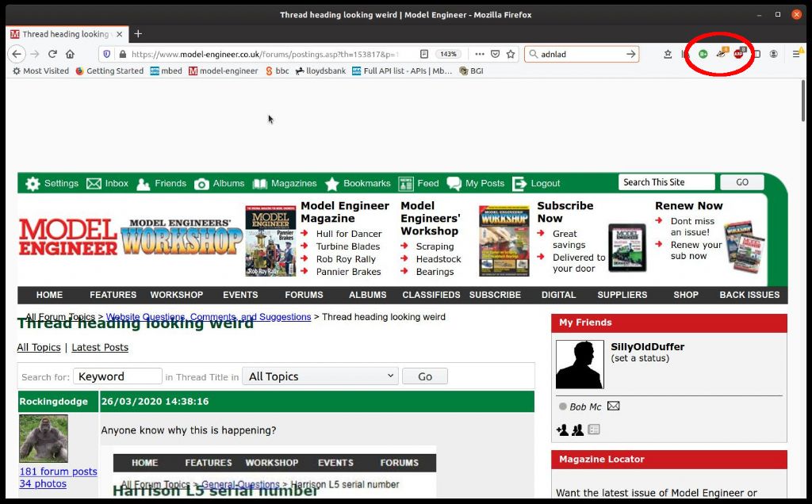Open Rockingdodge's 34 photos link
The height and width of the screenshot is (504, 812).
[x=43, y=484]
